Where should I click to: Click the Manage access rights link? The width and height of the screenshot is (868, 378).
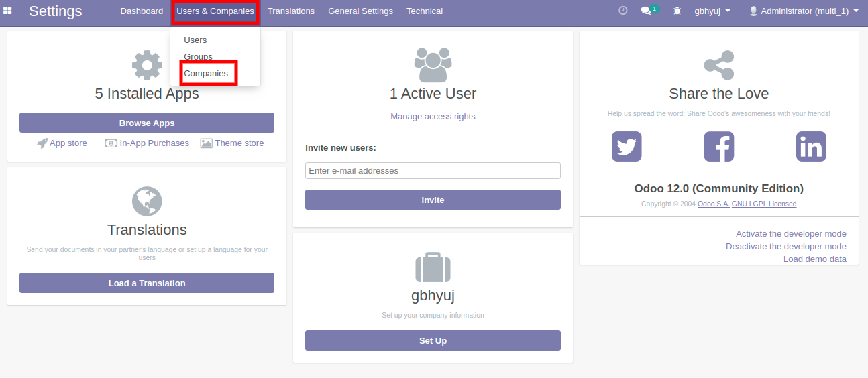pyautogui.click(x=433, y=117)
